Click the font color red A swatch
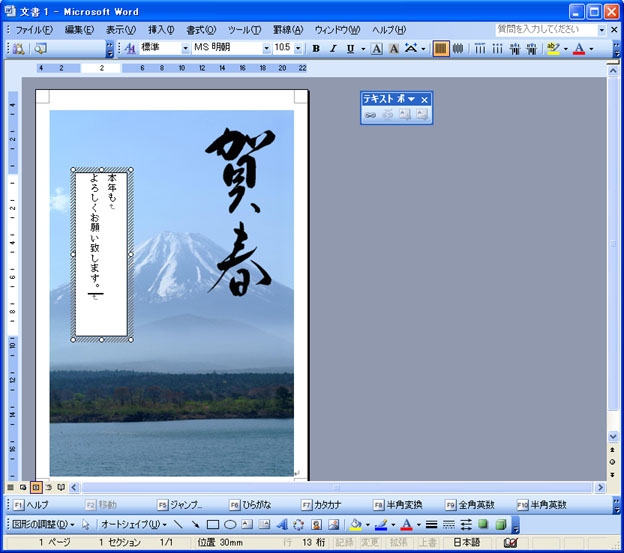The height and width of the screenshot is (553, 624). (578, 48)
